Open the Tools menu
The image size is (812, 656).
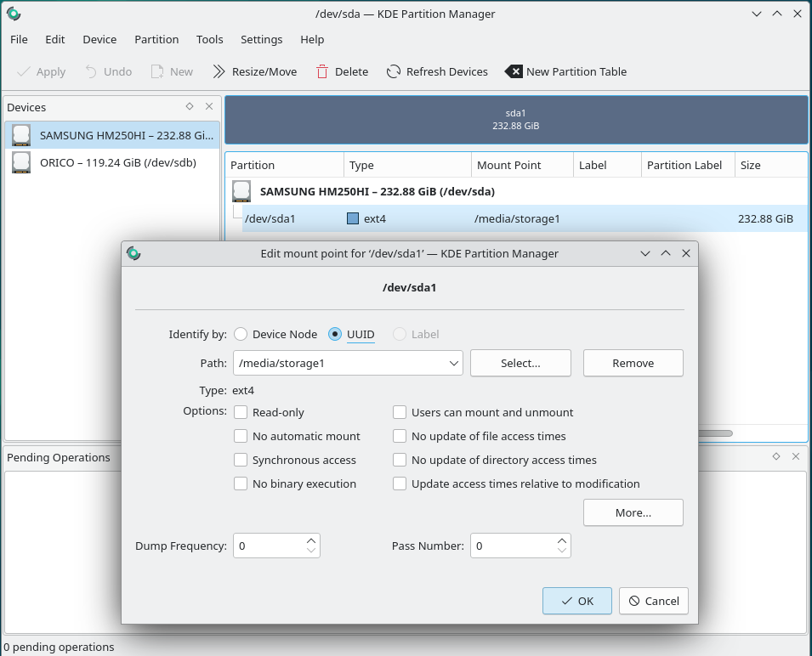pos(209,39)
